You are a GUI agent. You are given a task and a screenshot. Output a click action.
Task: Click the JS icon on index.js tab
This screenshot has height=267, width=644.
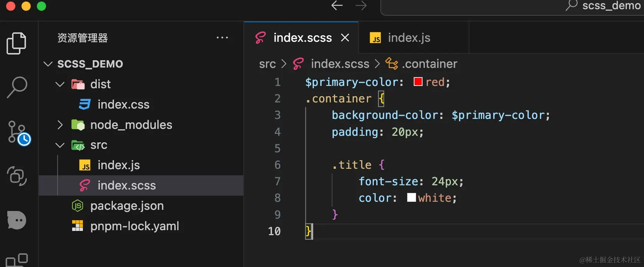pyautogui.click(x=375, y=38)
